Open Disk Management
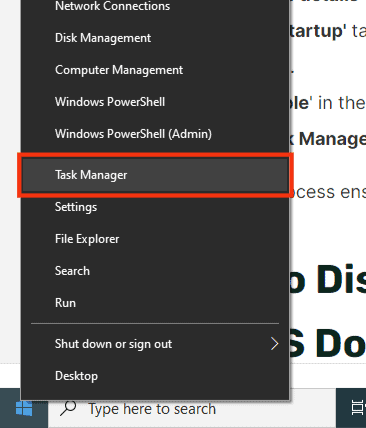Screen dimensions: 366x428 coord(155,38)
